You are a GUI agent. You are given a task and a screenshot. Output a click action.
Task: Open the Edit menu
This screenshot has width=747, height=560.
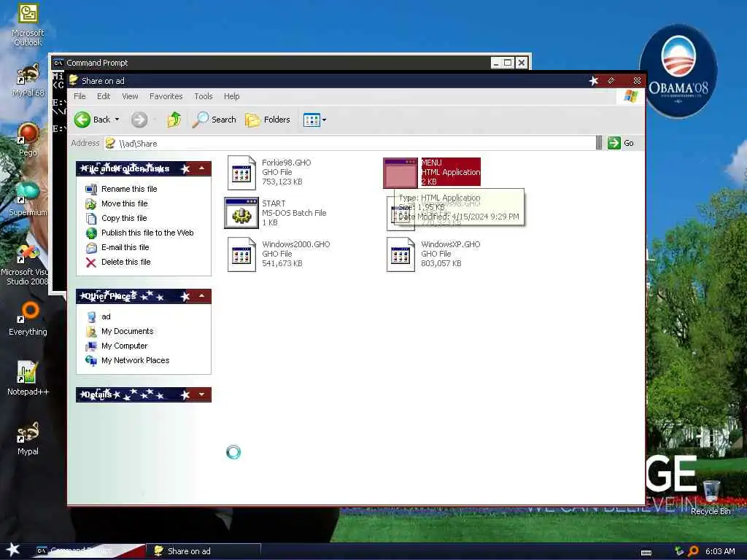[104, 96]
